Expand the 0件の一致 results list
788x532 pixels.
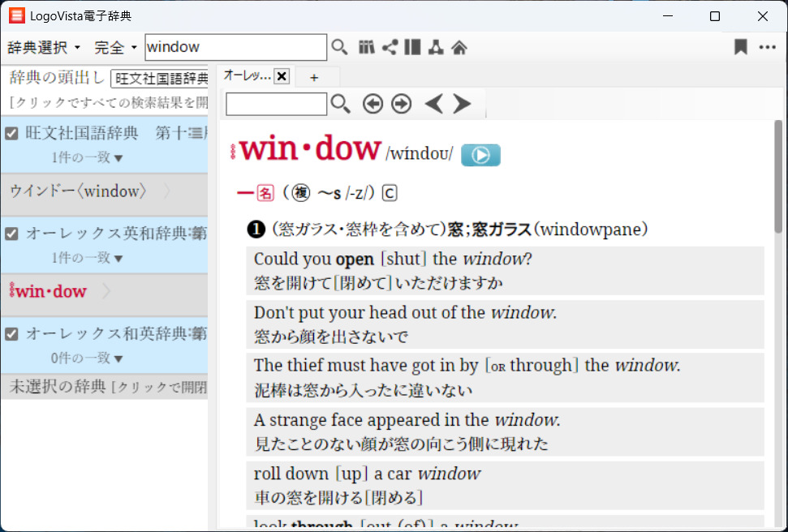tap(86, 358)
